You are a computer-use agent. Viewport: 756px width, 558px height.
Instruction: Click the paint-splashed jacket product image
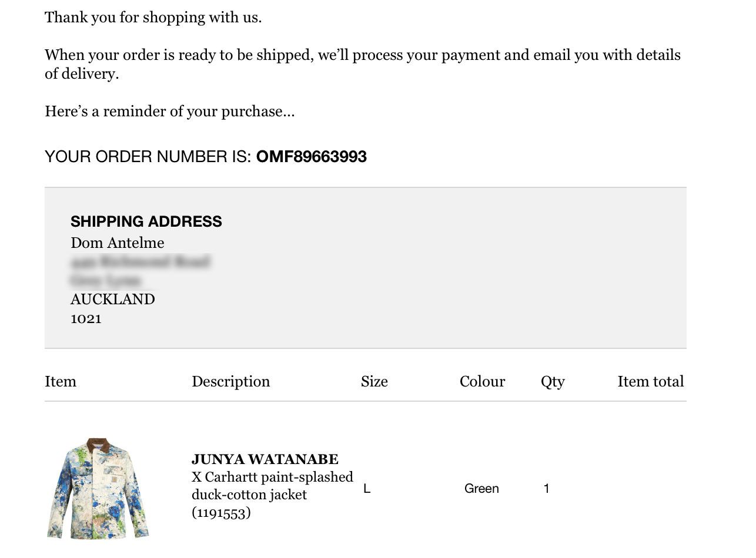tap(98, 488)
